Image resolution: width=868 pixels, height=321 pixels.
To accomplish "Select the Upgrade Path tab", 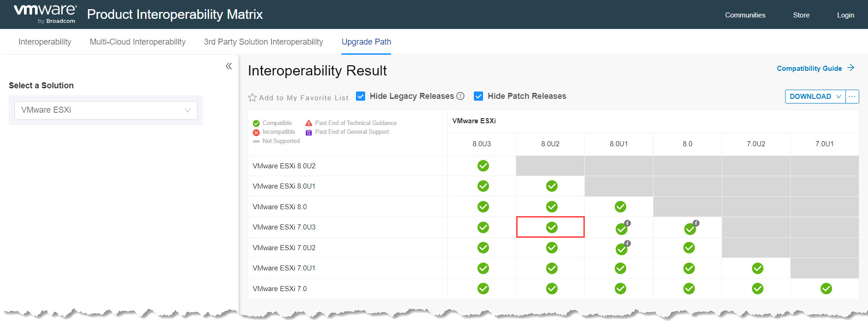I will click(367, 42).
